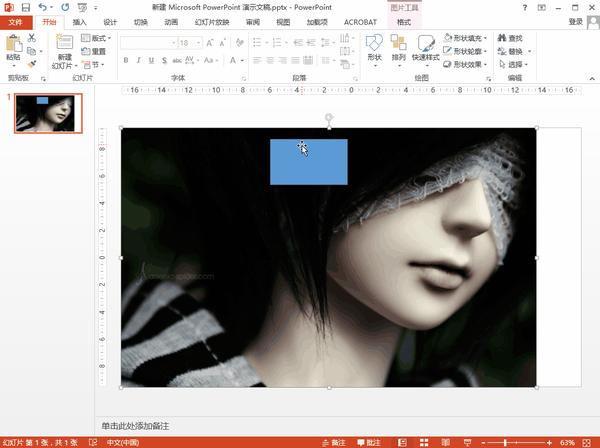Toggle Comments (批注) pane in status bar
This screenshot has height=448, width=600.
click(x=369, y=443)
